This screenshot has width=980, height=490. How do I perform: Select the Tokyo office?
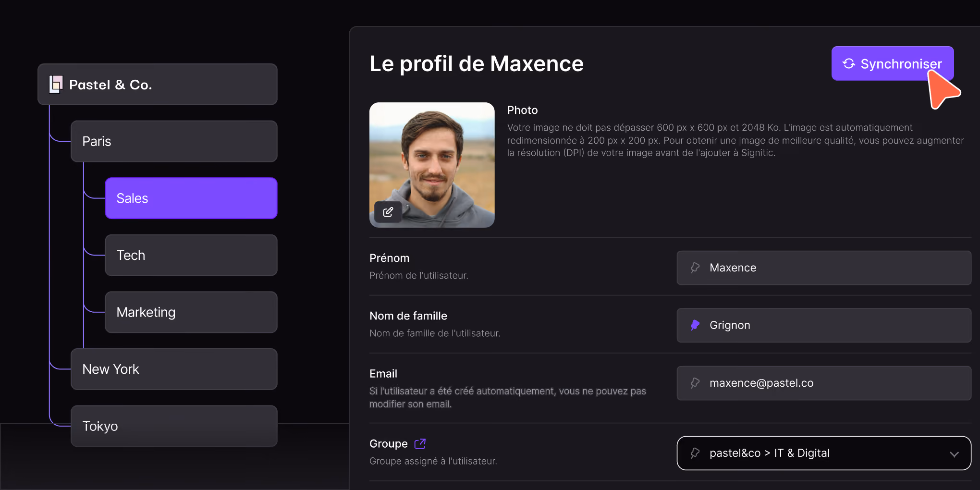[174, 426]
